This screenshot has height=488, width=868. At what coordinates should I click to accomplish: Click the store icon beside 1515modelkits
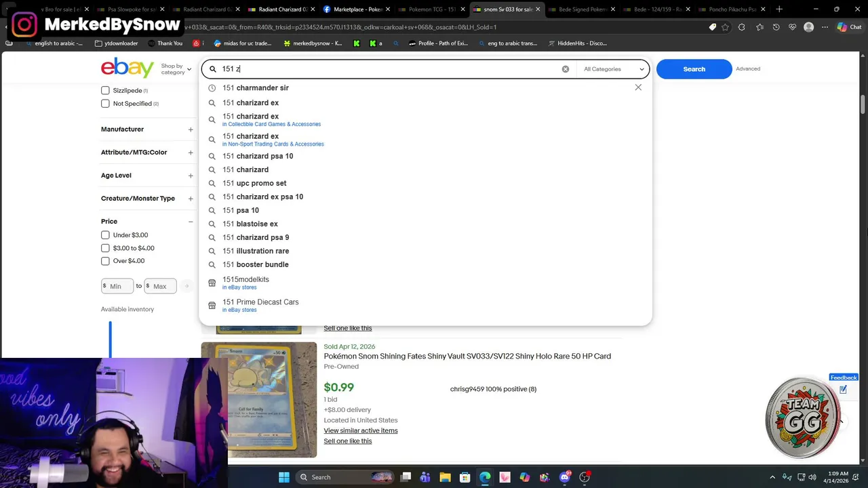pos(212,283)
